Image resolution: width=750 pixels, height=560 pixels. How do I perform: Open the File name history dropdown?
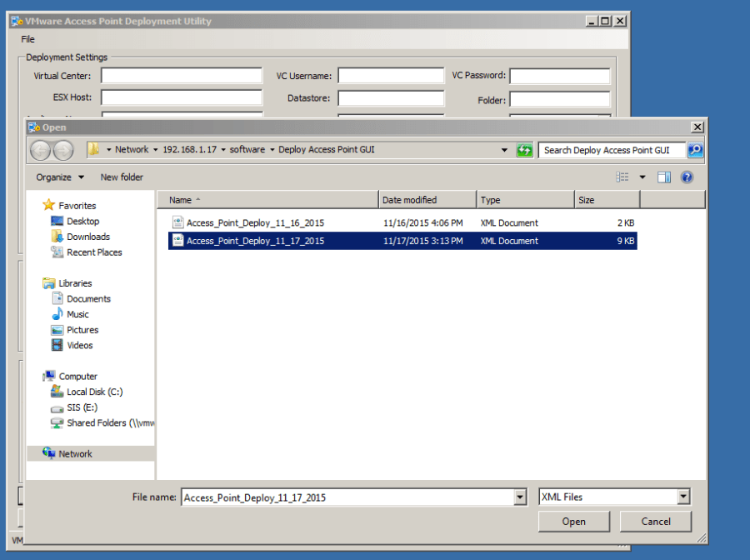521,497
